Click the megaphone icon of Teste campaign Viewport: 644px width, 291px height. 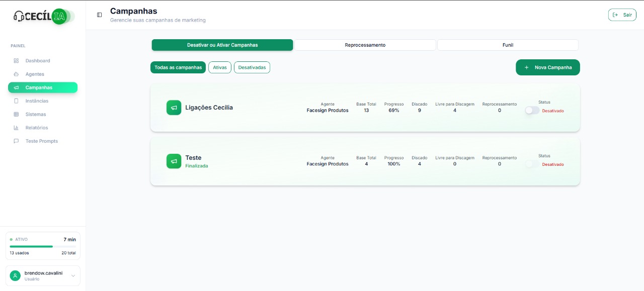(x=174, y=161)
